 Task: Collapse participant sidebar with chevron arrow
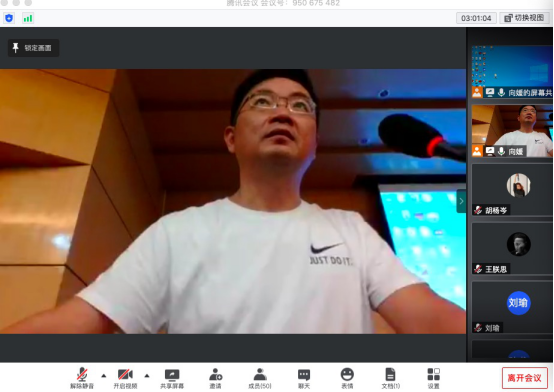click(461, 201)
